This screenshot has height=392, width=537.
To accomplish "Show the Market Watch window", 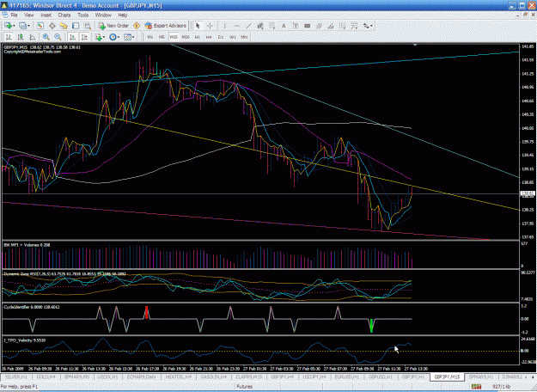I will pyautogui.click(x=40, y=26).
